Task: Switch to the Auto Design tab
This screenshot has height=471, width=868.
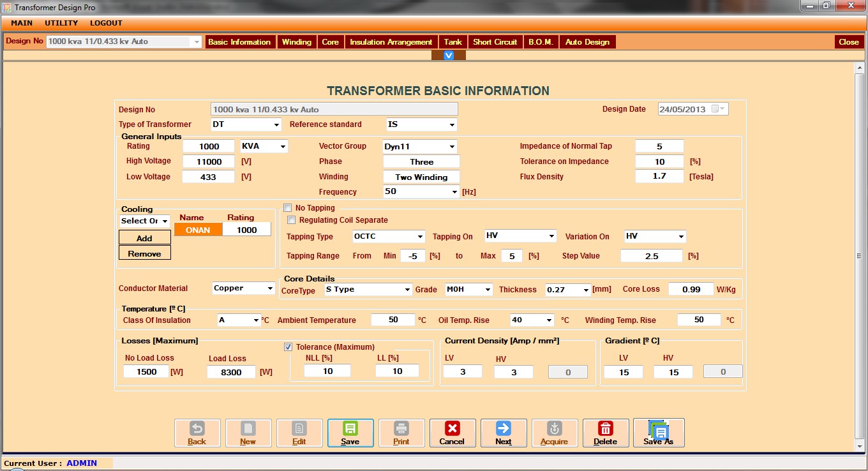Action: [588, 42]
